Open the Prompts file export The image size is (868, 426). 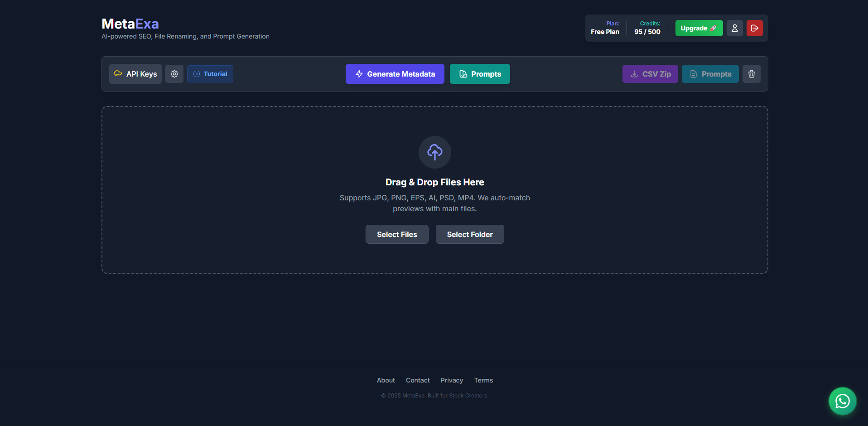click(710, 73)
